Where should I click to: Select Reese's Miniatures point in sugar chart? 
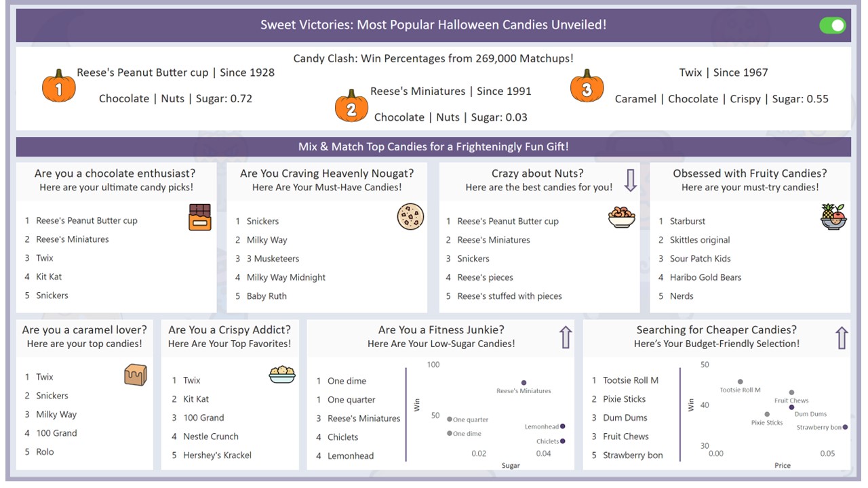coord(524,383)
